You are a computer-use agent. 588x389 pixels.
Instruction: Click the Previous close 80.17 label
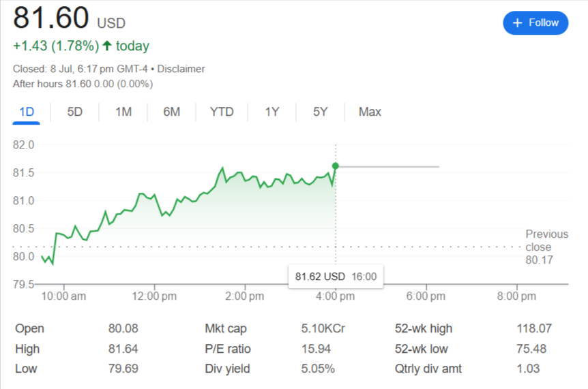tap(547, 247)
